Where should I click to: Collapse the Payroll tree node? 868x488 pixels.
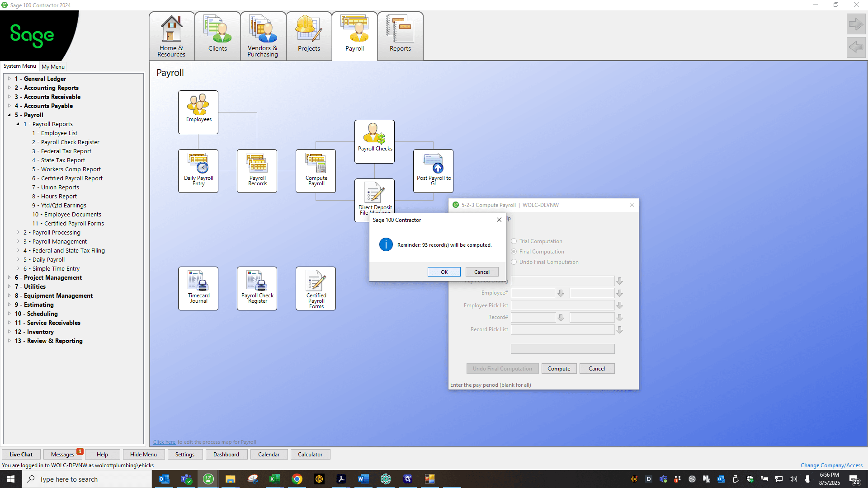coord(9,115)
